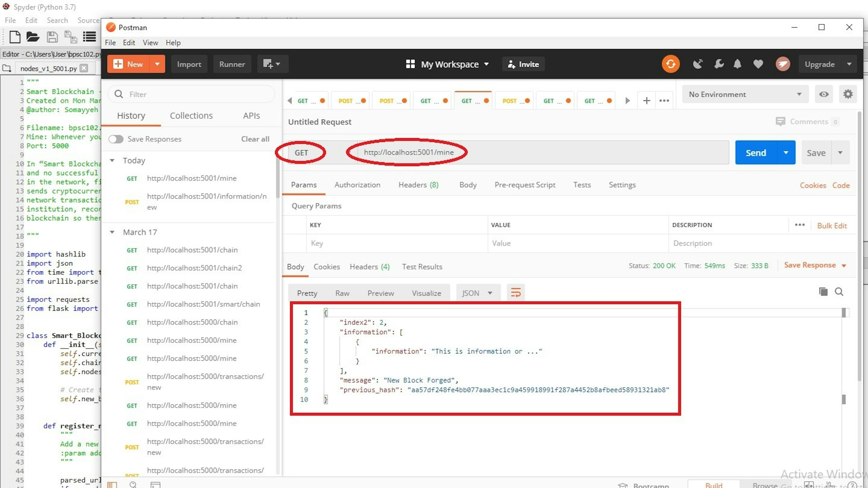Close the nodes_v1_5001.py tab in Spyder

(x=84, y=68)
